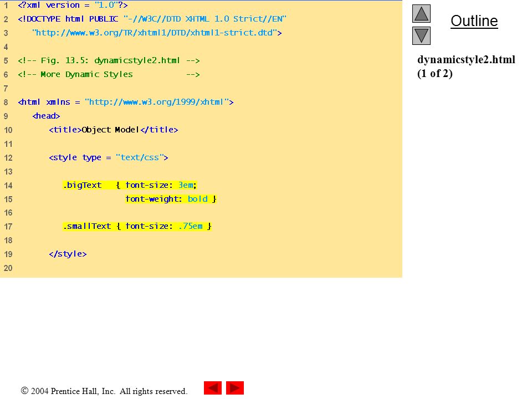Viewport: 532px width, 399px height.
Task: Open the Outline link
Action: (x=474, y=21)
